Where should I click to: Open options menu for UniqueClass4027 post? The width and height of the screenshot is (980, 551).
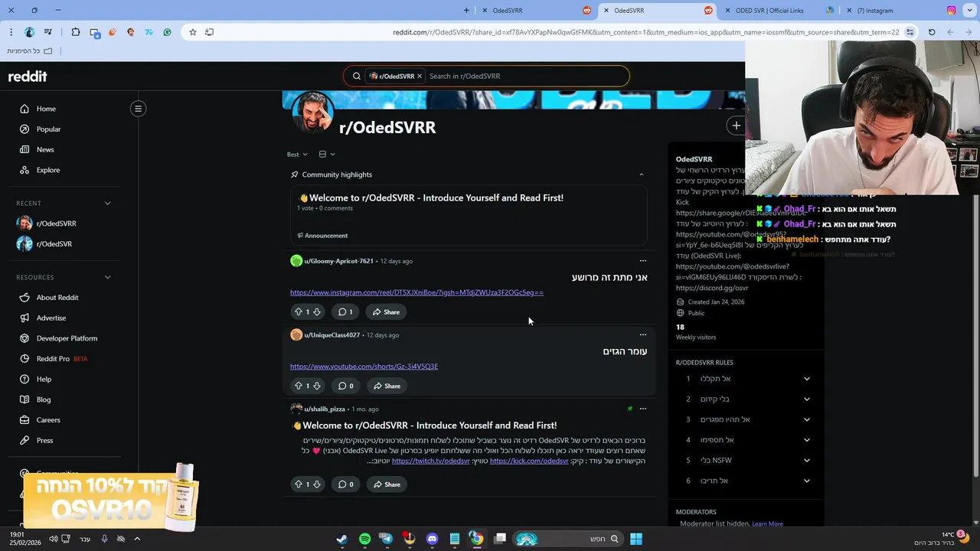point(643,334)
